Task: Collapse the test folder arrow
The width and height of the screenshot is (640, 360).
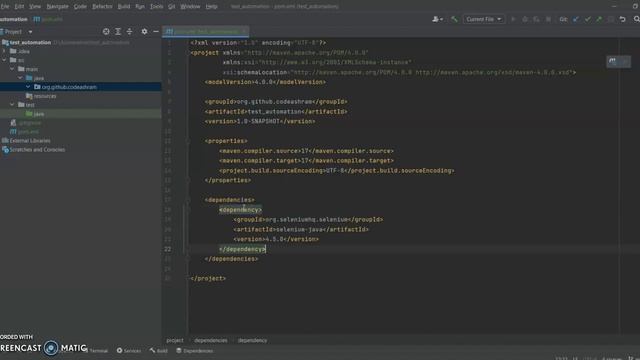Action: tap(12, 105)
